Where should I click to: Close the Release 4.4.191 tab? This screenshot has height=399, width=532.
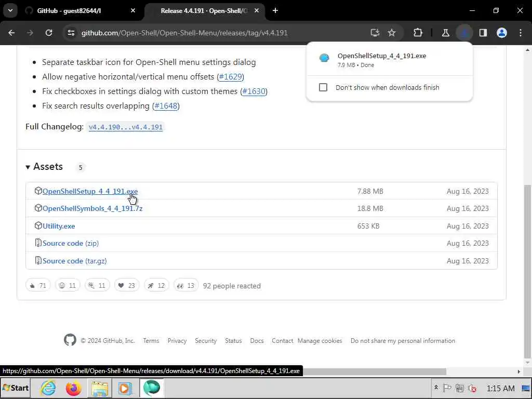pos(257,10)
